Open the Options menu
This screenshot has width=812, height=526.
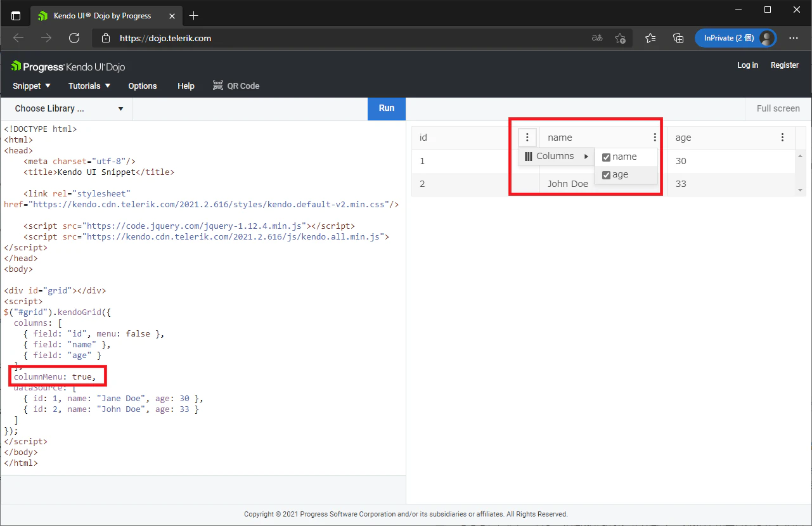click(x=143, y=86)
